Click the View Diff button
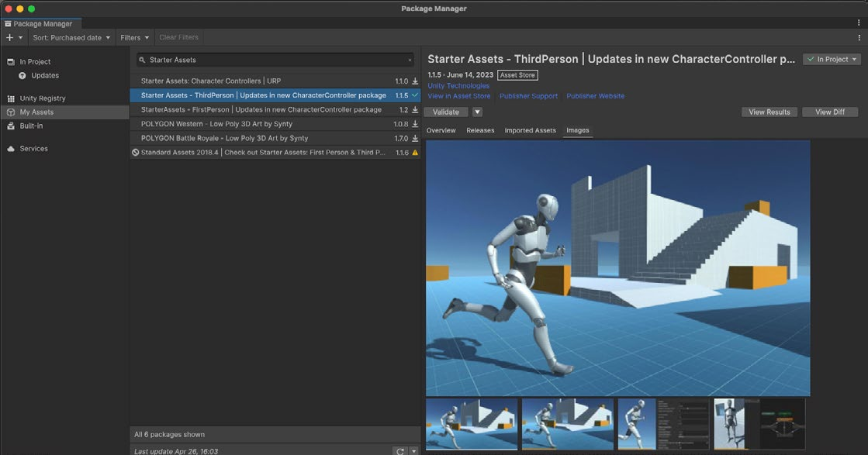Screen dimensions: 868x455 click(x=830, y=112)
